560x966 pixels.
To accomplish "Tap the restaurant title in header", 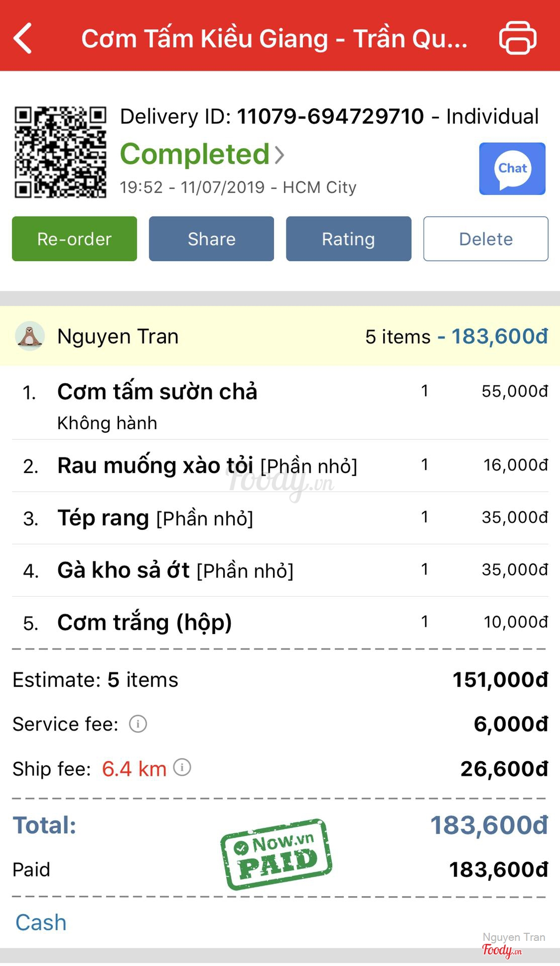I will pos(274,39).
